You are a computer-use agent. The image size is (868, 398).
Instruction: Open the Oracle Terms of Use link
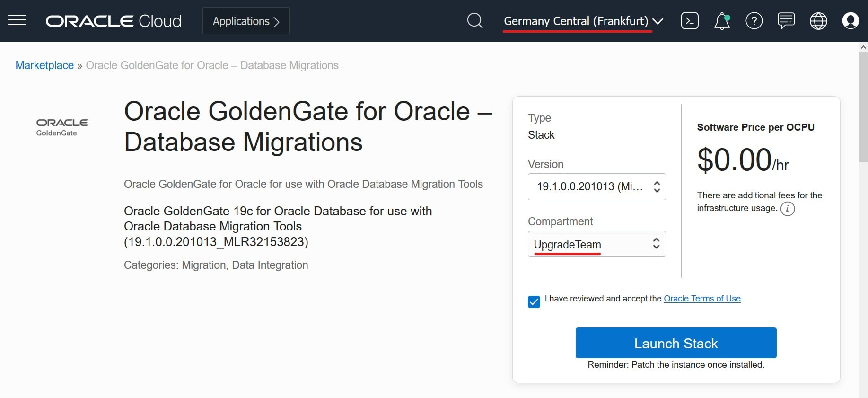click(x=702, y=299)
